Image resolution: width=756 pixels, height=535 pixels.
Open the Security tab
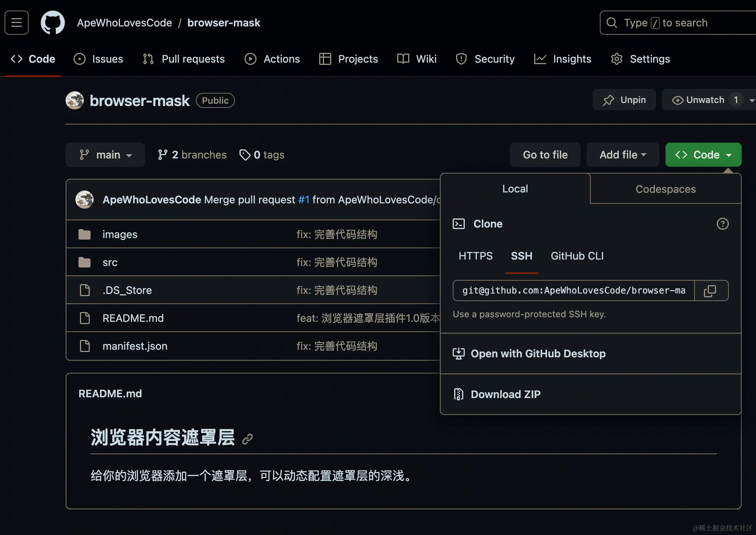pos(485,59)
